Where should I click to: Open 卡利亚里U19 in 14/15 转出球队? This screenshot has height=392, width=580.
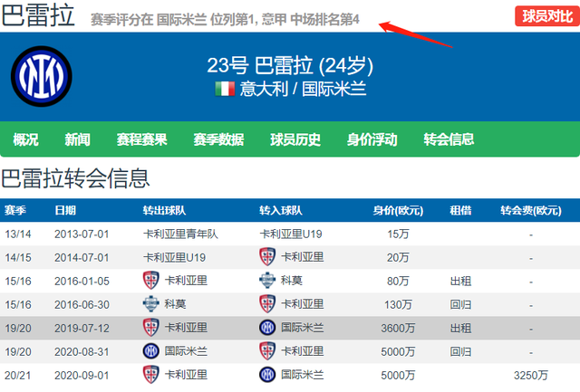[174, 257]
